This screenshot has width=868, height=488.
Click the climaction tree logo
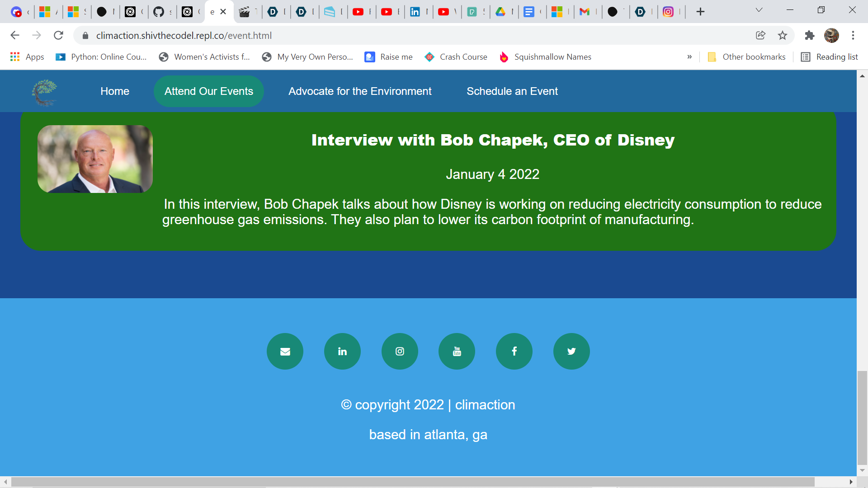click(44, 92)
